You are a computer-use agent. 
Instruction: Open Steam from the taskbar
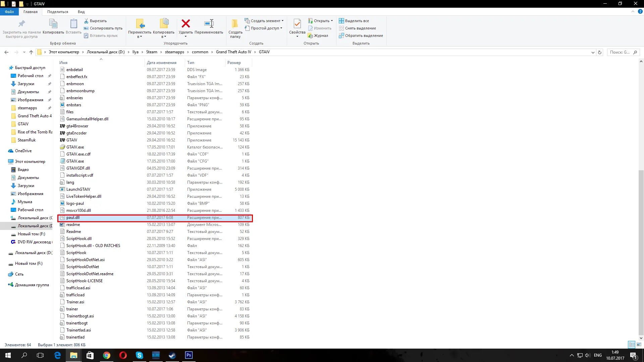click(172, 355)
